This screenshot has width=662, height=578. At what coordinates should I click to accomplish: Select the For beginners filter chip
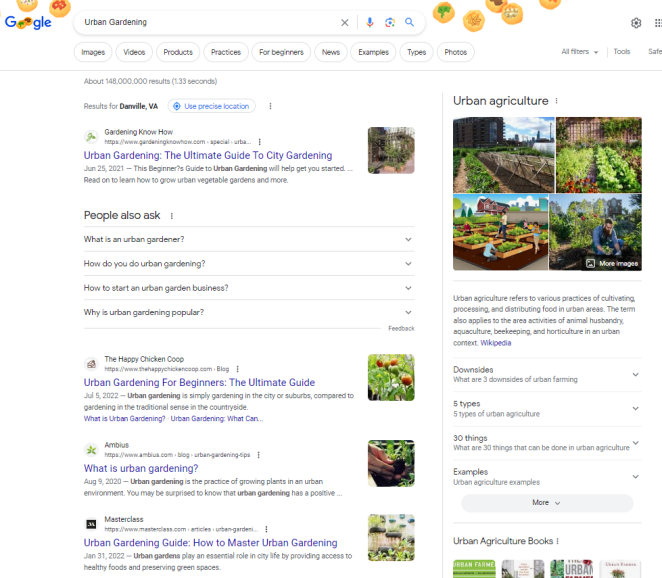coord(281,52)
